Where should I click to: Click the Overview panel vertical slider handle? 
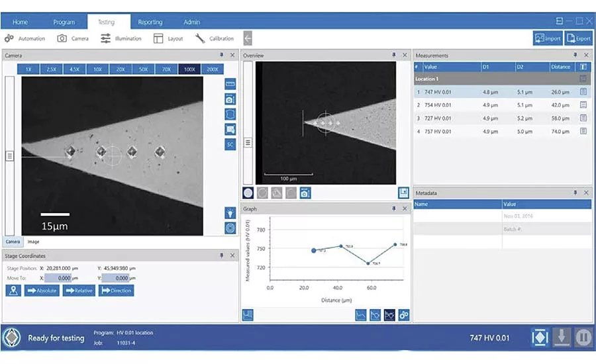[x=248, y=142]
